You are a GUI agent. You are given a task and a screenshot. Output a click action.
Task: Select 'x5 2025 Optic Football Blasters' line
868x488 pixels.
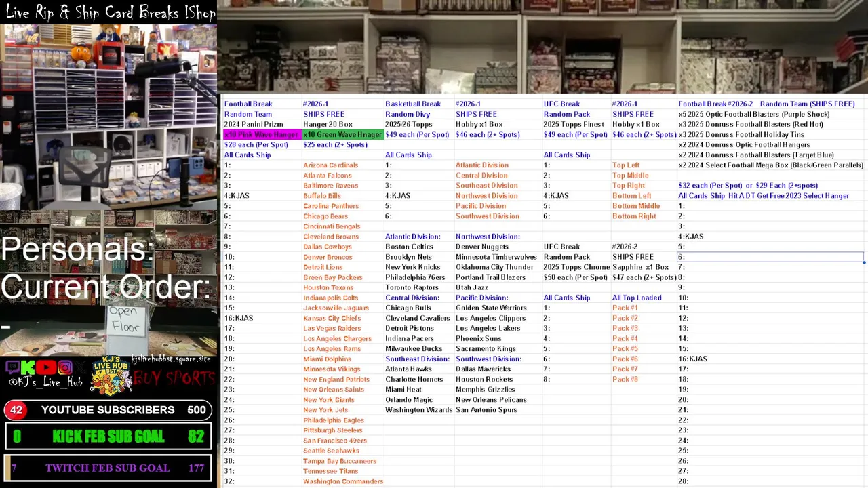coord(754,114)
